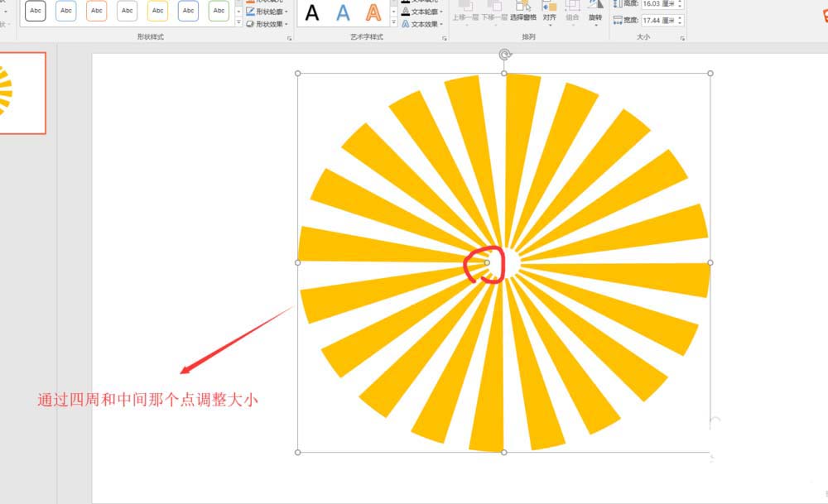The image size is (828, 504).
Task: Click the right-middle sizing handle
Action: click(x=710, y=262)
